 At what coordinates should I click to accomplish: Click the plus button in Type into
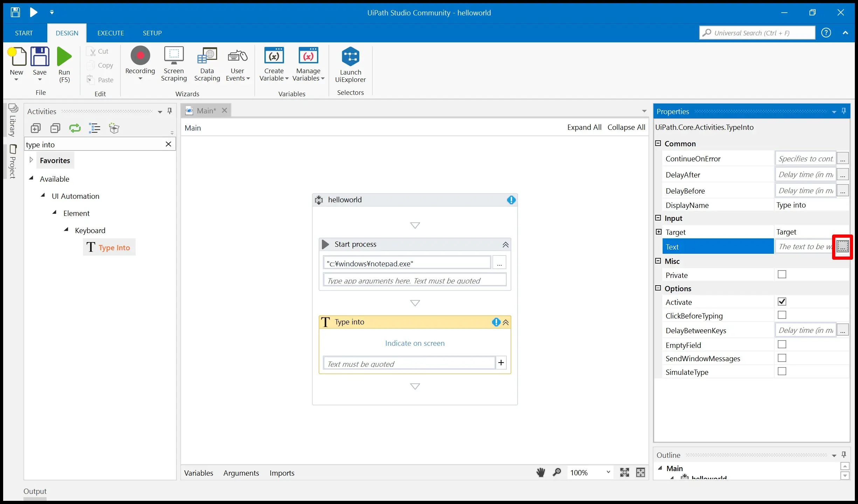501,363
